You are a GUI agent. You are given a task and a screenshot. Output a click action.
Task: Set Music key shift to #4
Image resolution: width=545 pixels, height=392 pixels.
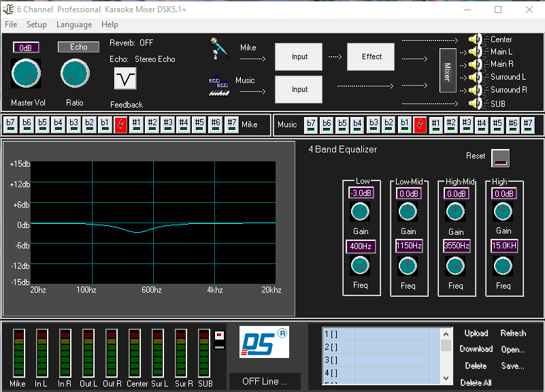[482, 125]
